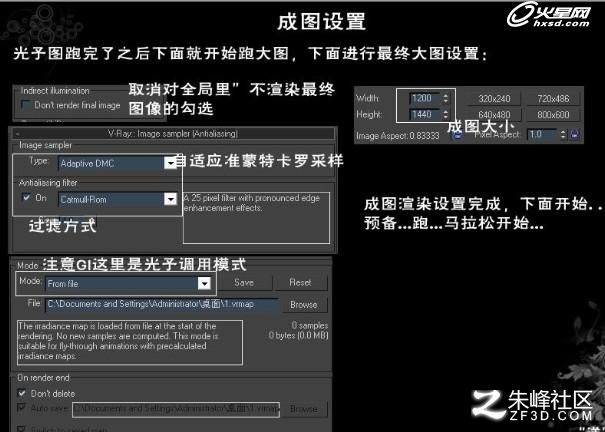This screenshot has height=432, width=605.
Task: Click the ZF3D.COM community logo
Action: (532, 405)
